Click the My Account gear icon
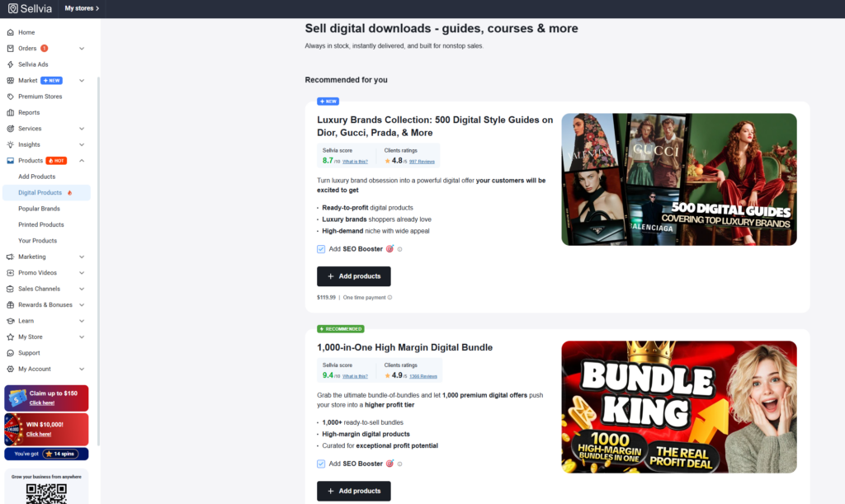 click(x=10, y=369)
